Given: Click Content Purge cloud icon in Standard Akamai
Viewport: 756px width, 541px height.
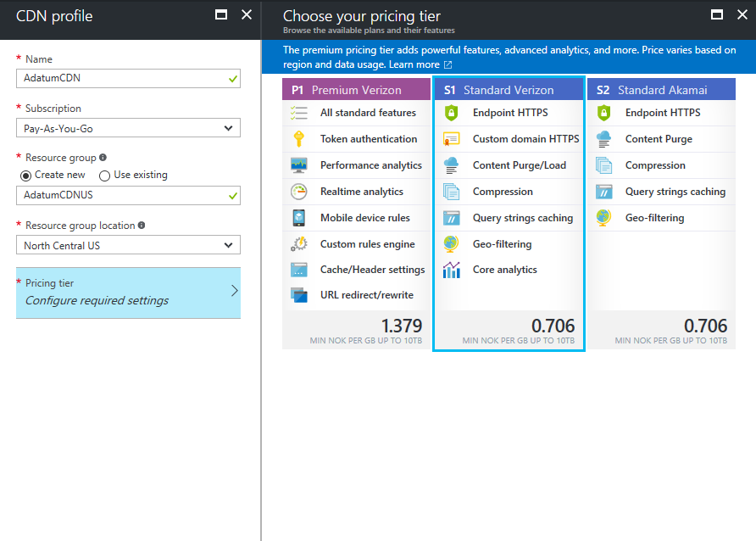Looking at the screenshot, I should pyautogui.click(x=603, y=139).
